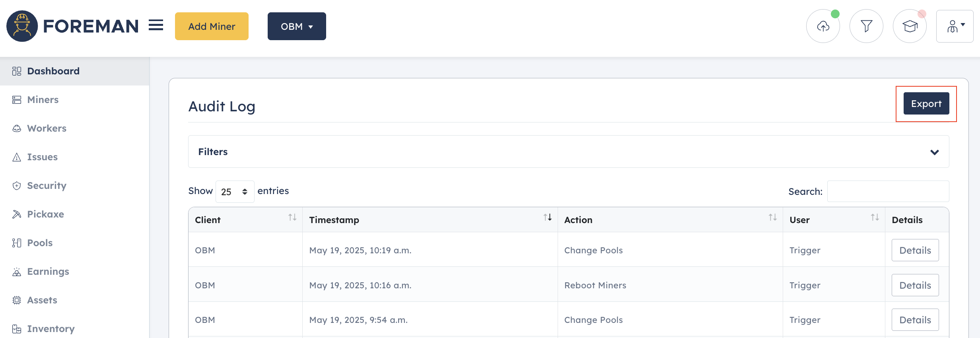
Task: Click the Add Miner button
Action: tap(212, 26)
